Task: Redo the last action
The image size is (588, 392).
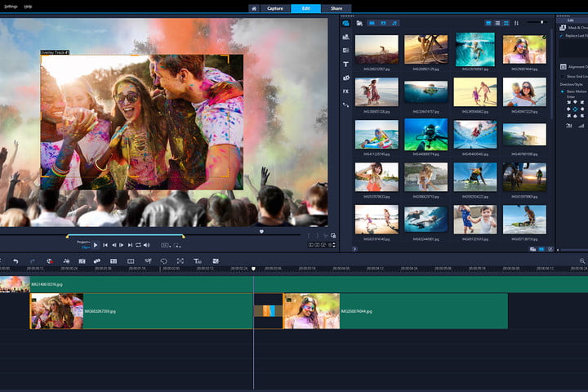Action: click(32, 261)
